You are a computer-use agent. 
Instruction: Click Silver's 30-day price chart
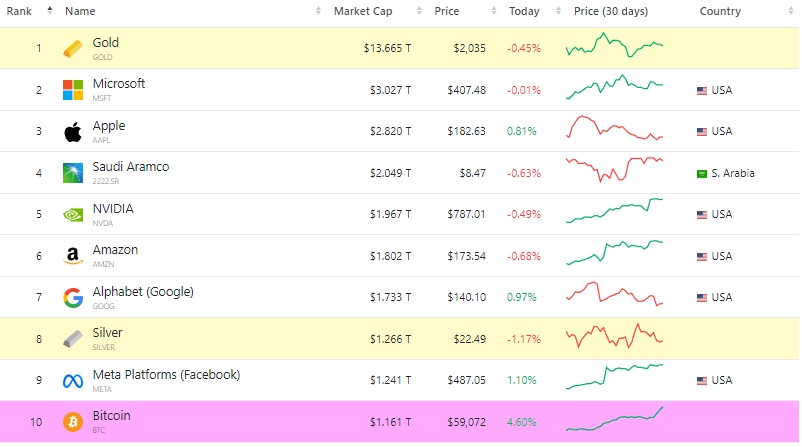coord(614,336)
